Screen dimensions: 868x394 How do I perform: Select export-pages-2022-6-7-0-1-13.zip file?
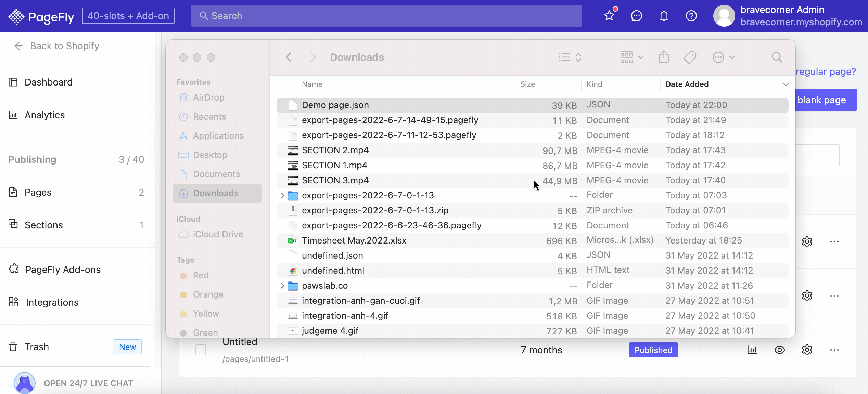click(x=533, y=210)
